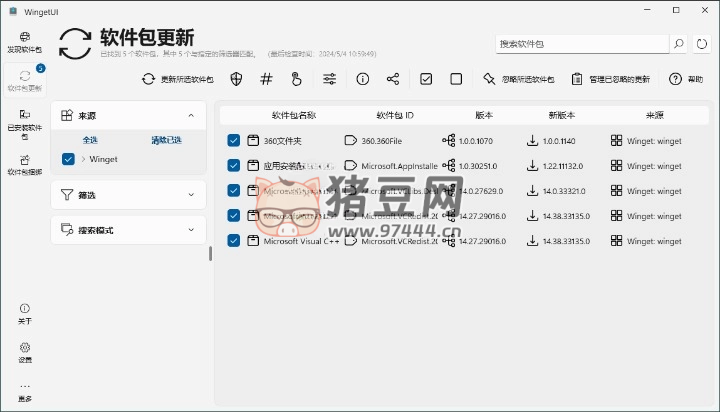Click 更新所选软件包 update selected button
This screenshot has width=720, height=412.
[178, 79]
